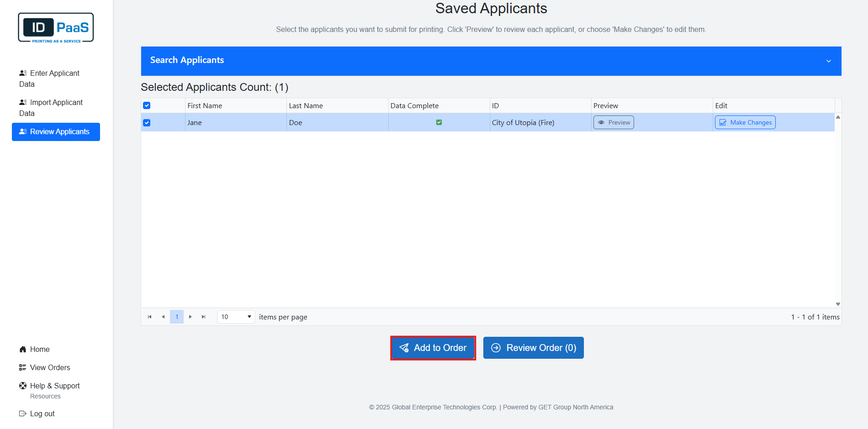The height and width of the screenshot is (429, 868).
Task: Go to previous page arrow
Action: [163, 317]
